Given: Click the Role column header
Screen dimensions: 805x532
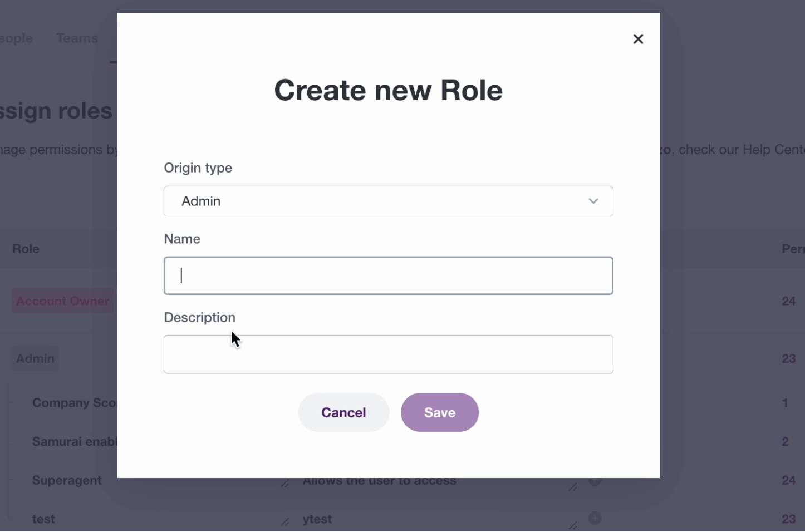Looking at the screenshot, I should pyautogui.click(x=26, y=249).
